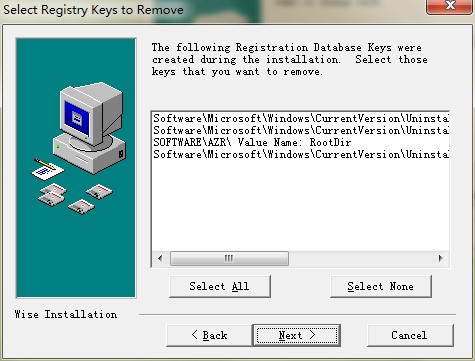Click the horizontal scrollbar thumb
The height and width of the screenshot is (361, 475).
(x=229, y=258)
